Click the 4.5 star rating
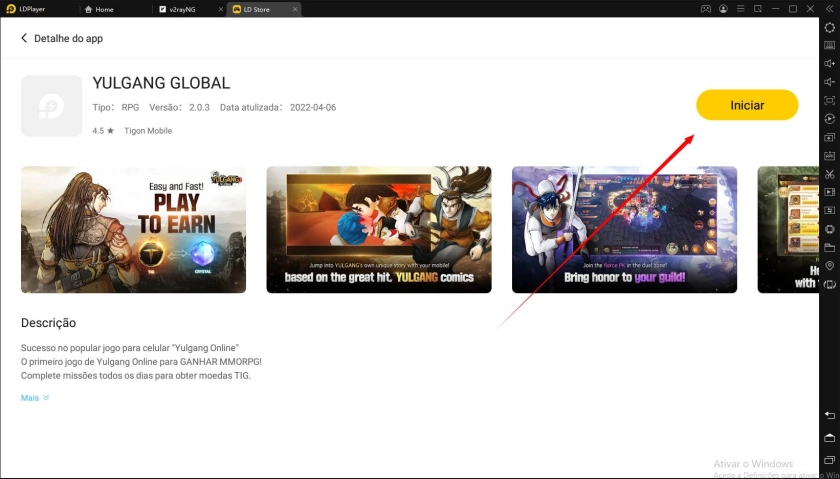840x479 pixels. [x=103, y=131]
